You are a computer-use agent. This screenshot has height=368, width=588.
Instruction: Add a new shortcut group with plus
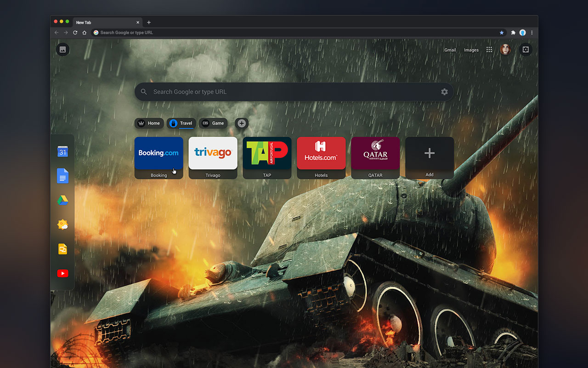(242, 123)
